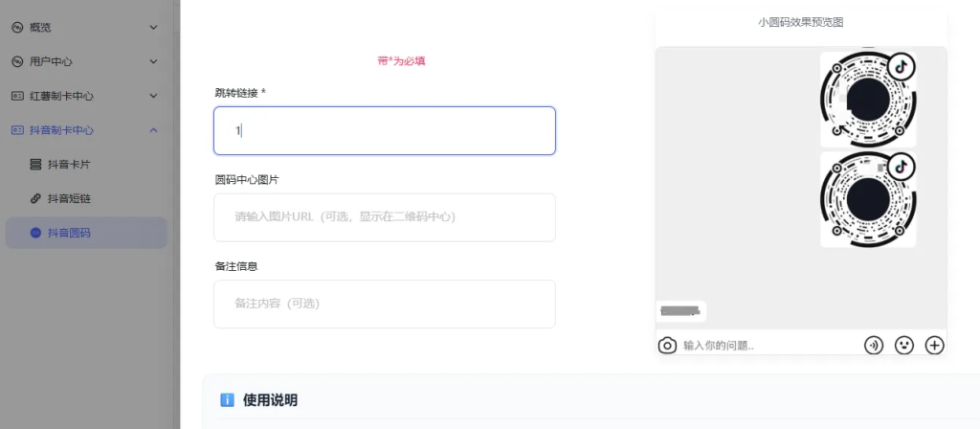Focus the 备注信息 input field

tap(385, 304)
